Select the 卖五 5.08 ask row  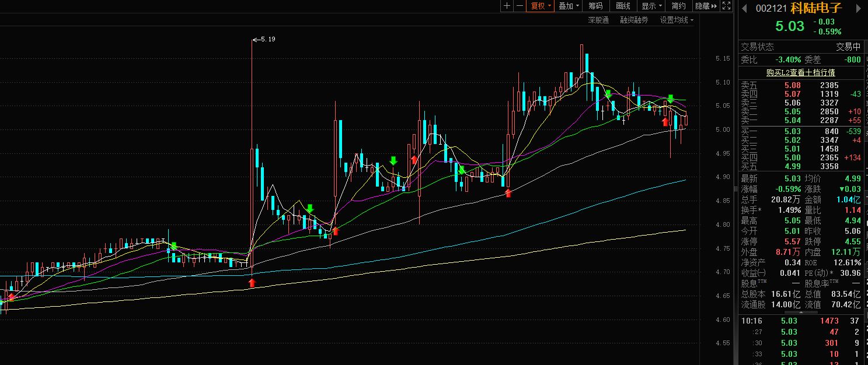pos(800,85)
